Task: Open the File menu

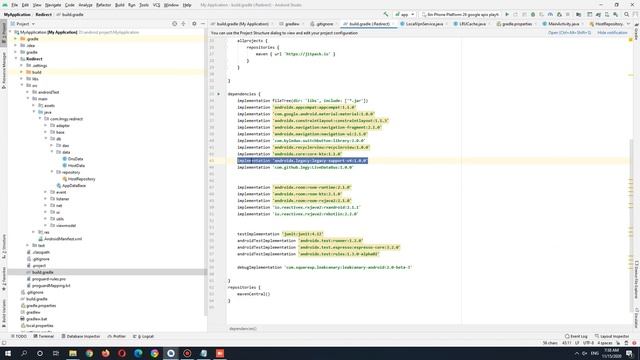Action: [14, 5]
